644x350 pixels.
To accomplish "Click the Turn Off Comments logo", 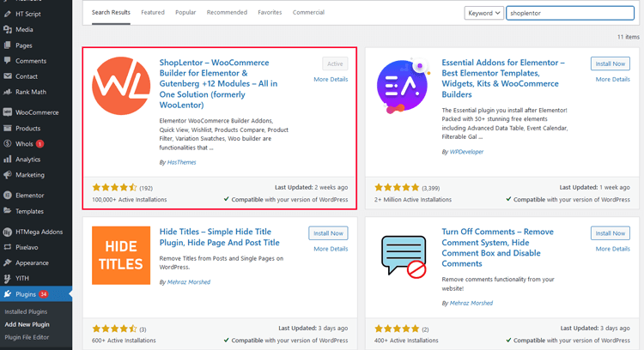I will 404,256.
